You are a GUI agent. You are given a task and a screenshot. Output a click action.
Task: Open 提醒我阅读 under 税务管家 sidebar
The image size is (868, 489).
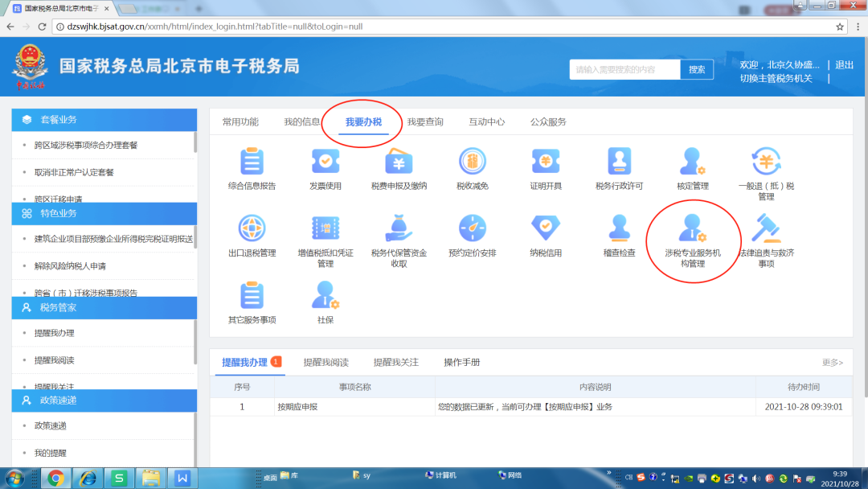(x=55, y=360)
